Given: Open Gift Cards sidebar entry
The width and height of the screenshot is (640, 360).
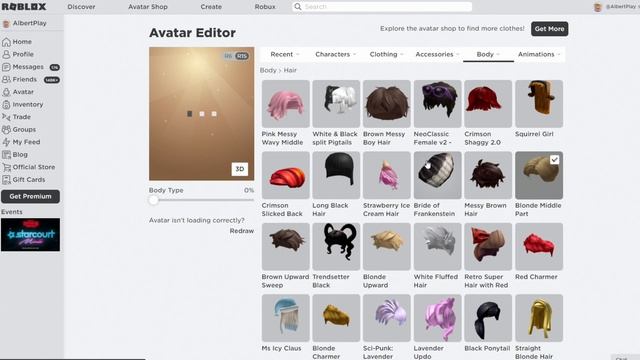Looking at the screenshot, I should pos(23,180).
